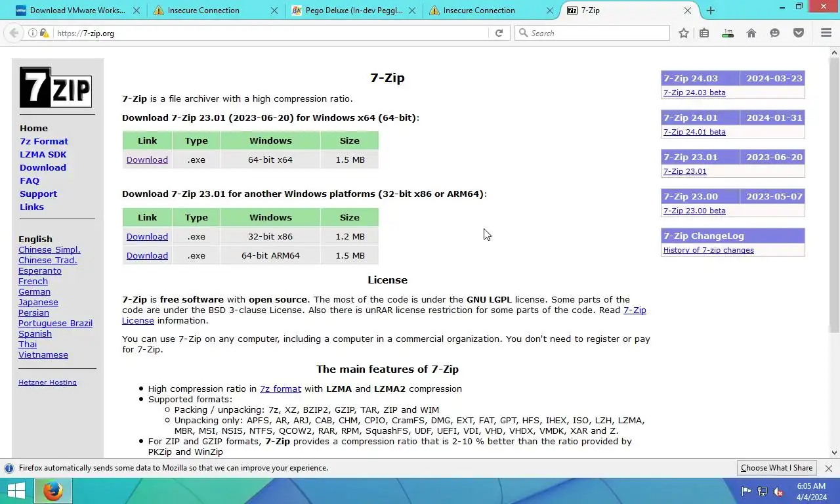
Task: Open Action Center flag icon in tray
Action: [746, 491]
